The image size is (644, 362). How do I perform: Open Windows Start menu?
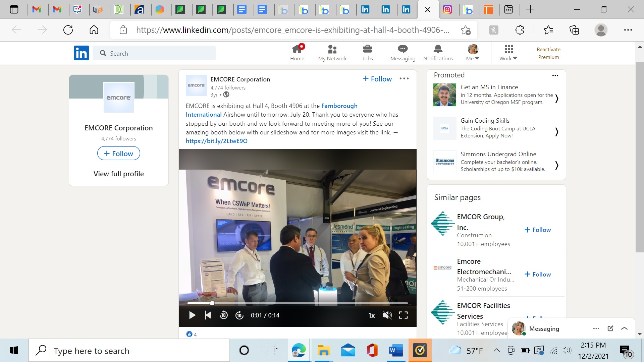pyautogui.click(x=14, y=351)
